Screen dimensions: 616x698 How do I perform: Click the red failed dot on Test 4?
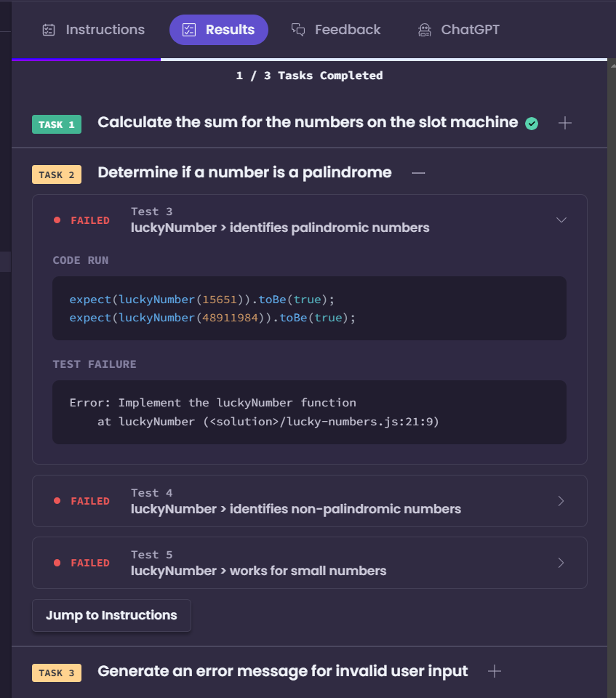pyautogui.click(x=57, y=501)
